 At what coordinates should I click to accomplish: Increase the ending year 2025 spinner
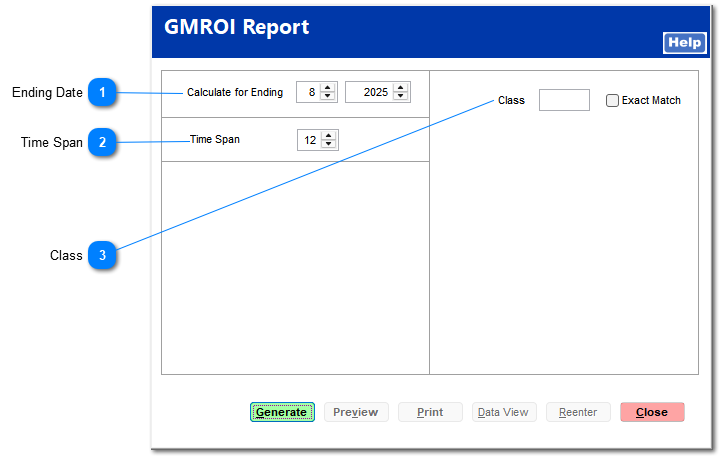coord(401,88)
